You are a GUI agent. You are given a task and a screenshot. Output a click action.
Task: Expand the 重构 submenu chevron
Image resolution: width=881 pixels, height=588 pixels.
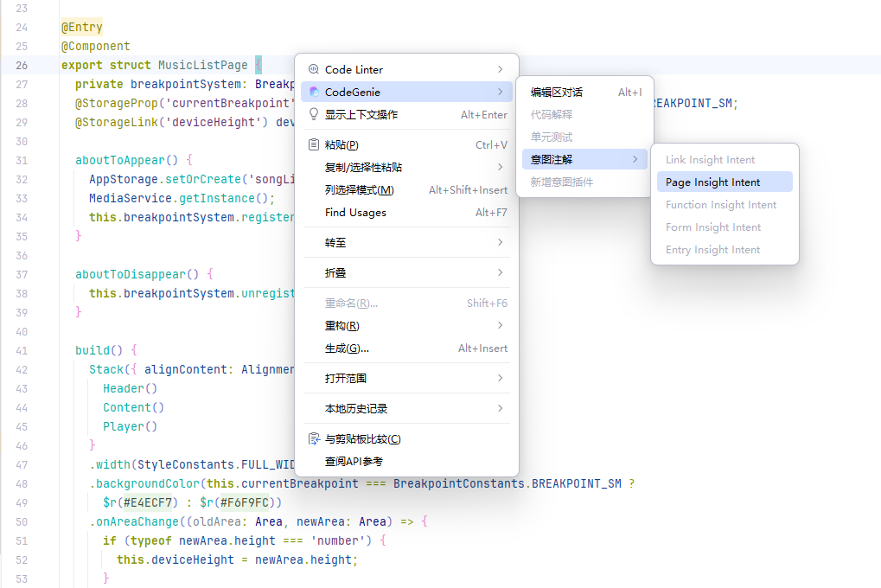[x=500, y=325]
